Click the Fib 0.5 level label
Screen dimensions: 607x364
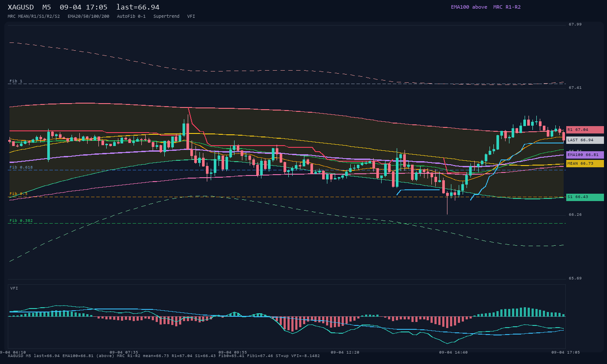pyautogui.click(x=19, y=194)
